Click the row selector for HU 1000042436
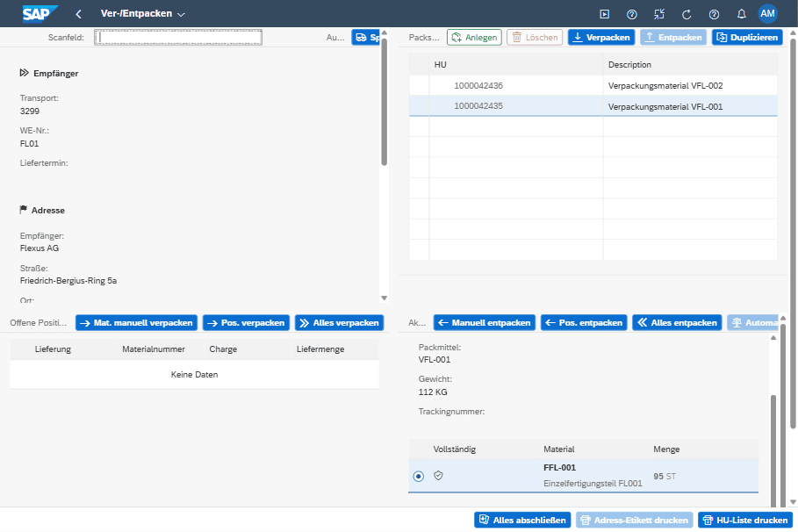 pos(419,85)
